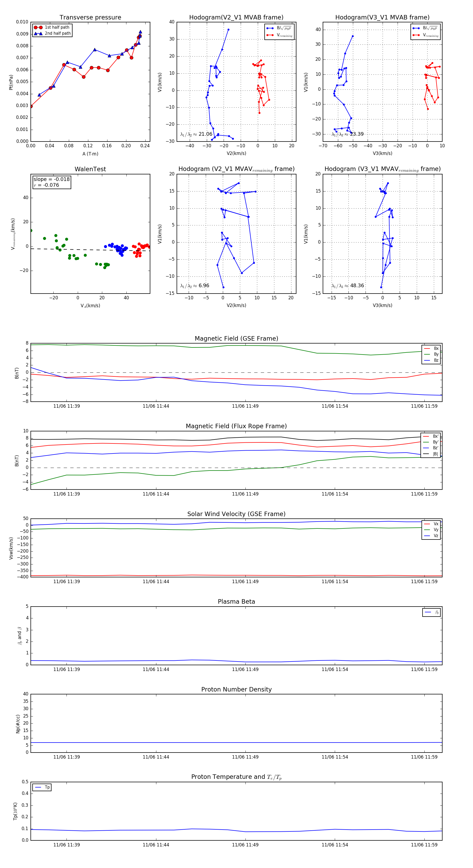This screenshot has width=473, height=868.
Task: Click 'B/√μ0ρ' legend entry in V3_V1 MVAB hodogram
Action: pos(425,28)
